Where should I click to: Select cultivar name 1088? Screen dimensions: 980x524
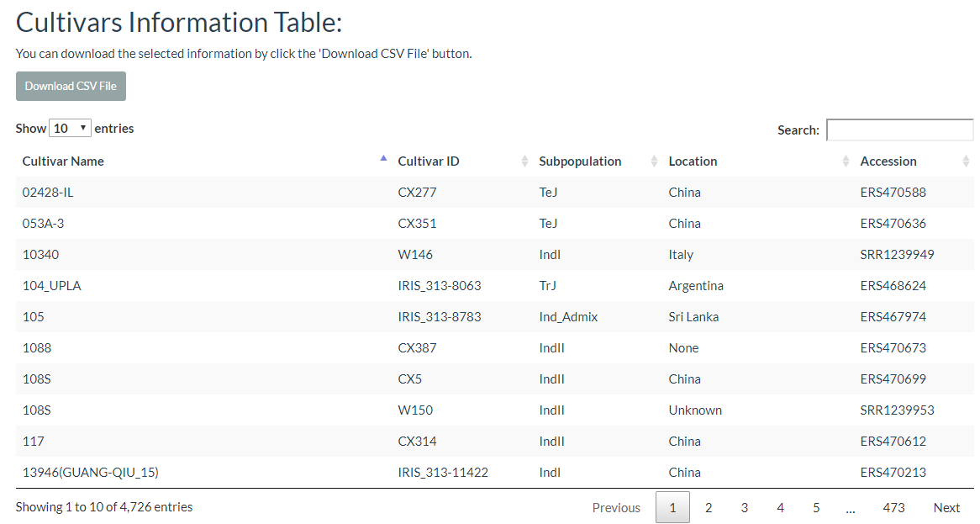click(37, 348)
